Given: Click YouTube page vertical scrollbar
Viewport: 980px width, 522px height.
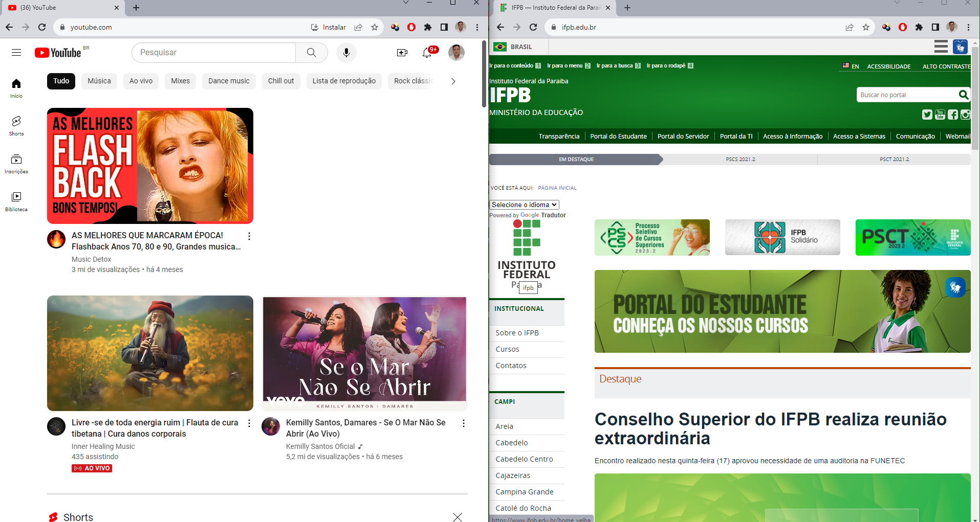Looking at the screenshot, I should coord(484,74).
